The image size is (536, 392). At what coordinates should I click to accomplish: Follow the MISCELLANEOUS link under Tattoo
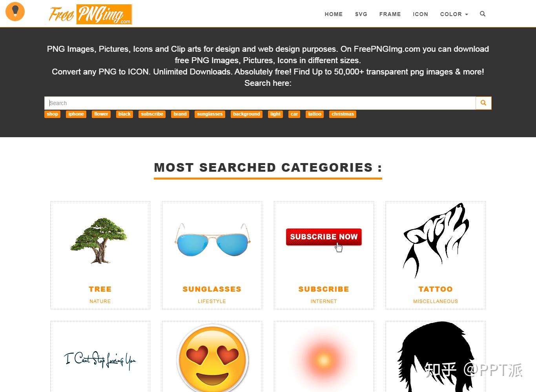[x=436, y=301]
